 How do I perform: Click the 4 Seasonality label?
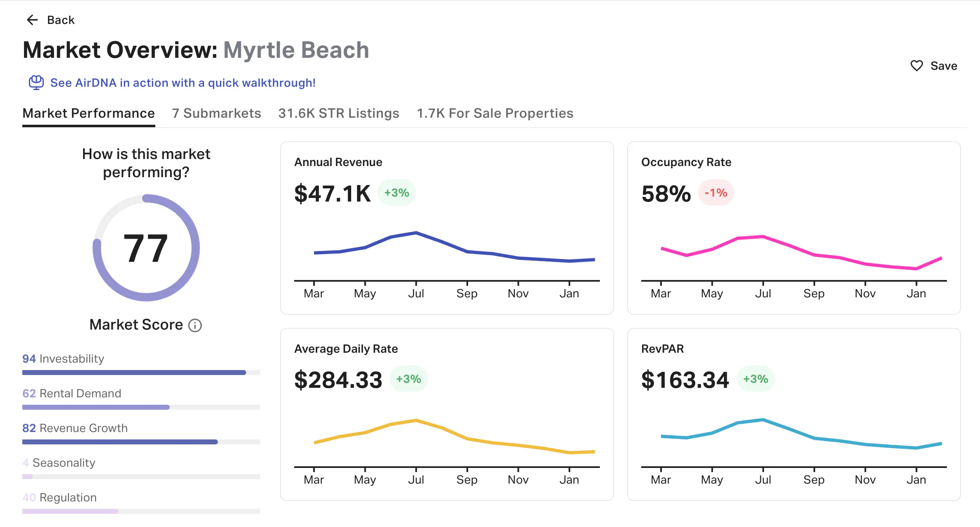[x=59, y=463]
